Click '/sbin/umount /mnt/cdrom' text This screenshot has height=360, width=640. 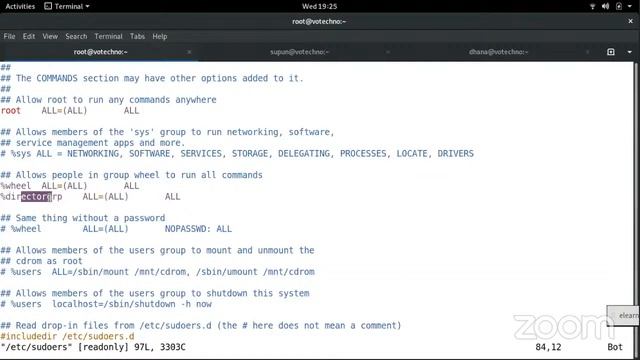pos(256,272)
